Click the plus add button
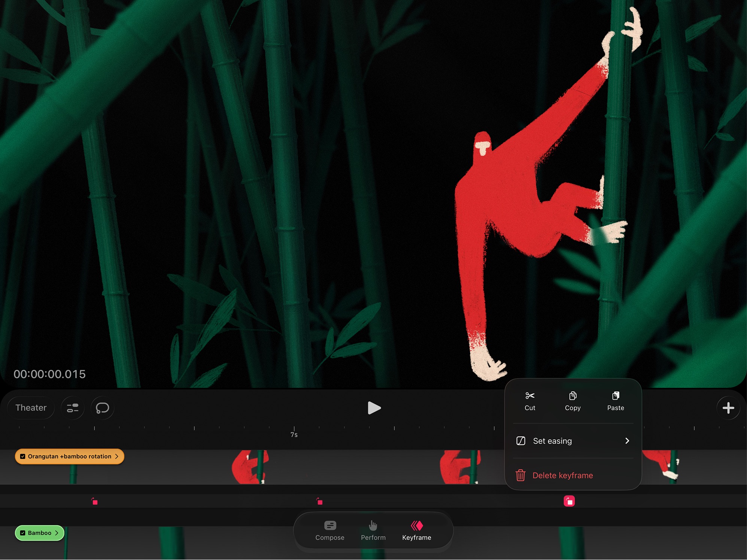 (728, 408)
